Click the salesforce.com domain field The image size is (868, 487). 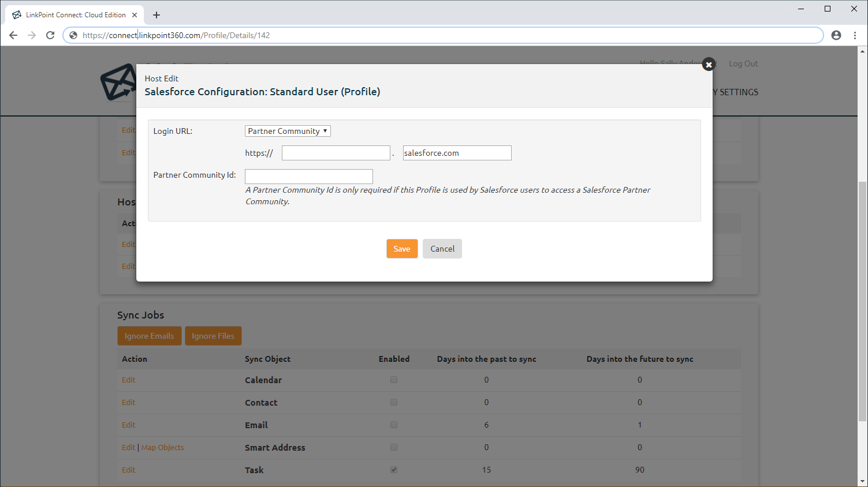point(457,153)
